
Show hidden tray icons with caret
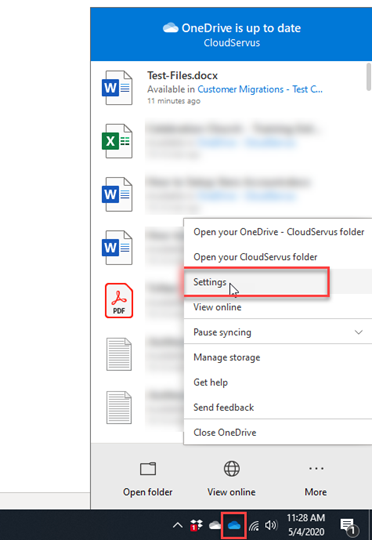click(x=177, y=526)
